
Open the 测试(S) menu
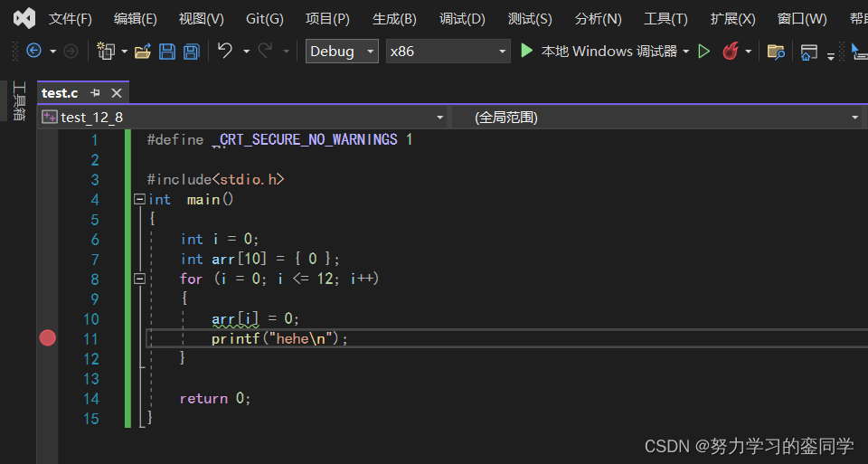[x=530, y=19]
